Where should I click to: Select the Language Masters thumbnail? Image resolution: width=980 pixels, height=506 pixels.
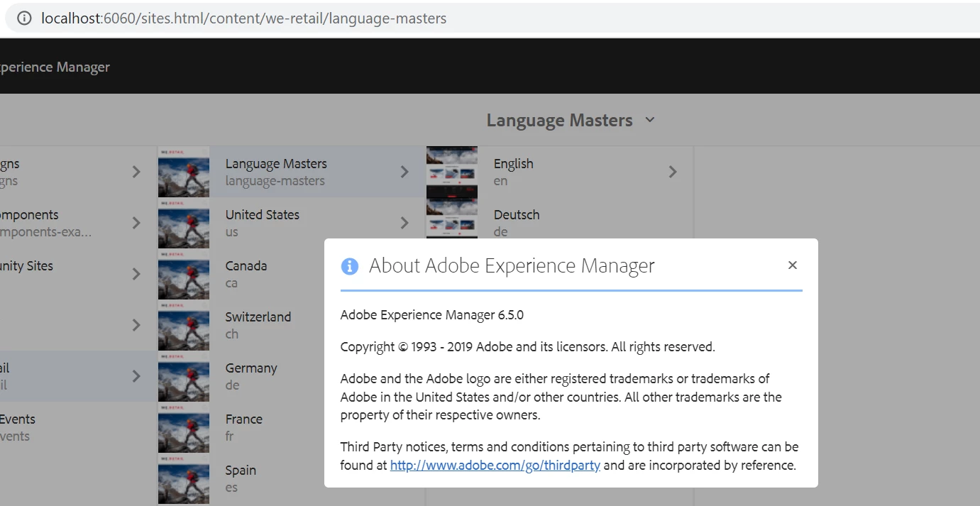coord(184,172)
